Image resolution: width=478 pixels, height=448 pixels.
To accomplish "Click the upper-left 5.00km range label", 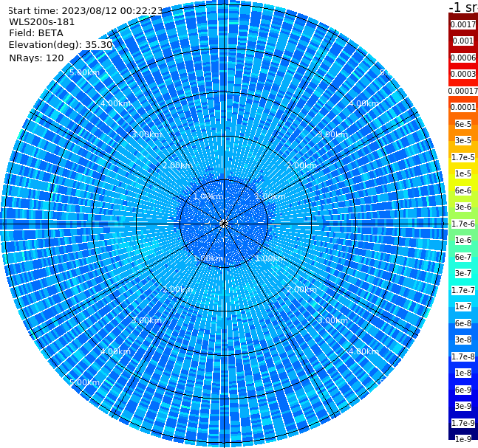I will pos(84,72).
